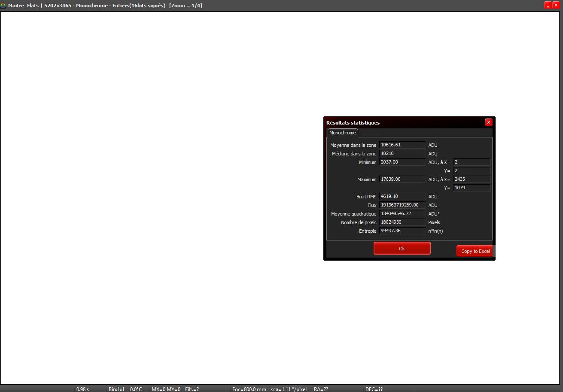Click the Minimum Y coordinate field
Image resolution: width=563 pixels, height=392 pixels.
point(471,171)
